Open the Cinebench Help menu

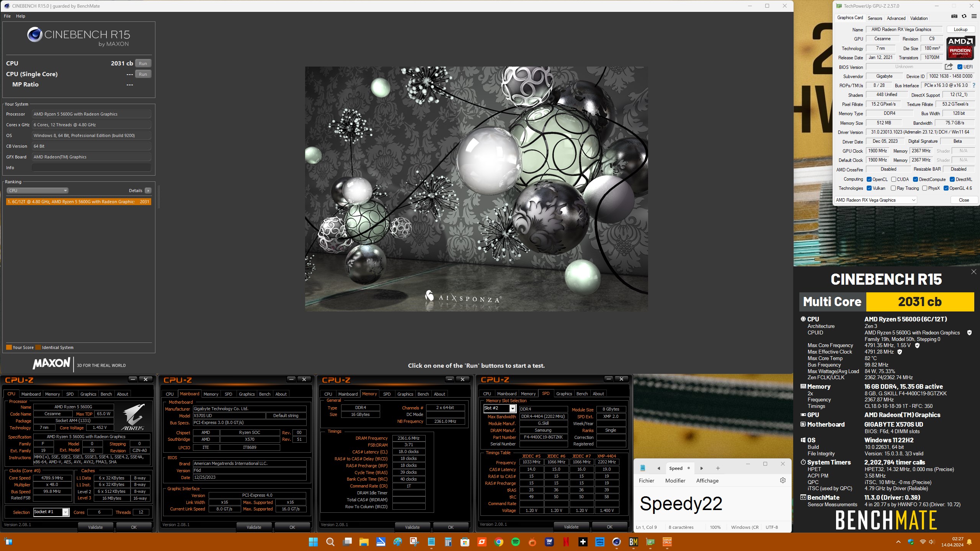click(21, 16)
